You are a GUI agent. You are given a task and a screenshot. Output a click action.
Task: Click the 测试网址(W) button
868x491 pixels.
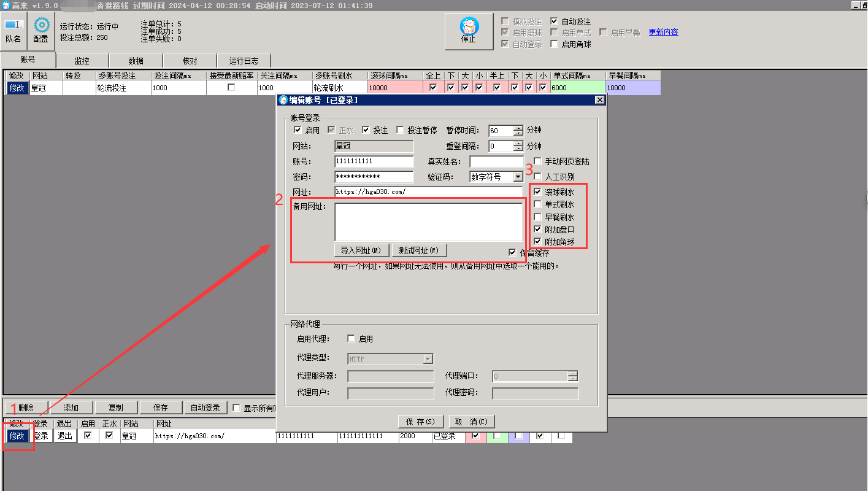point(419,250)
